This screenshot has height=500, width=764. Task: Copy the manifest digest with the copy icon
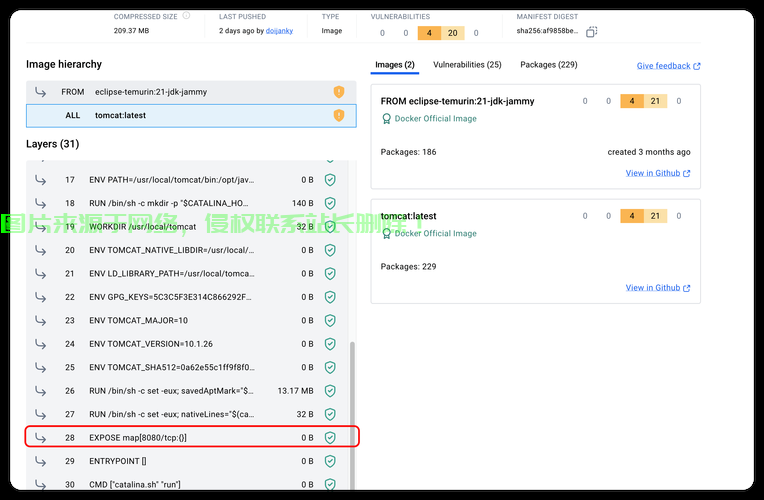click(591, 32)
